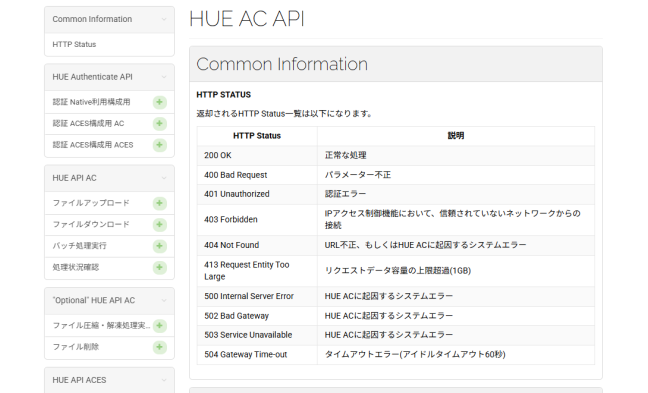Click the HTTP Status column header
This screenshot has height=393, width=648.
(257, 136)
